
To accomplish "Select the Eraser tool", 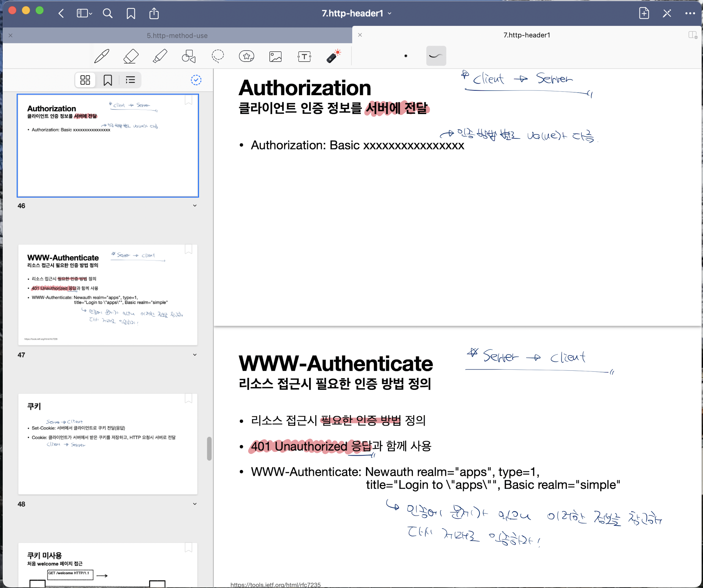I will (x=131, y=56).
